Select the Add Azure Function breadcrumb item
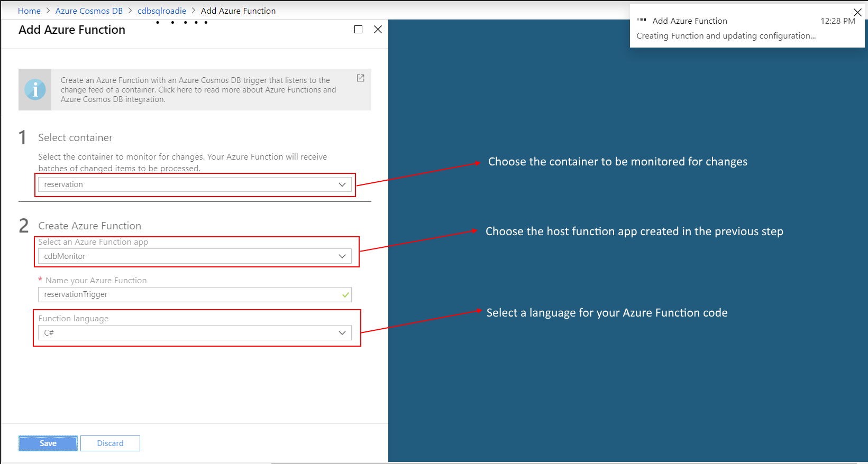 (238, 11)
